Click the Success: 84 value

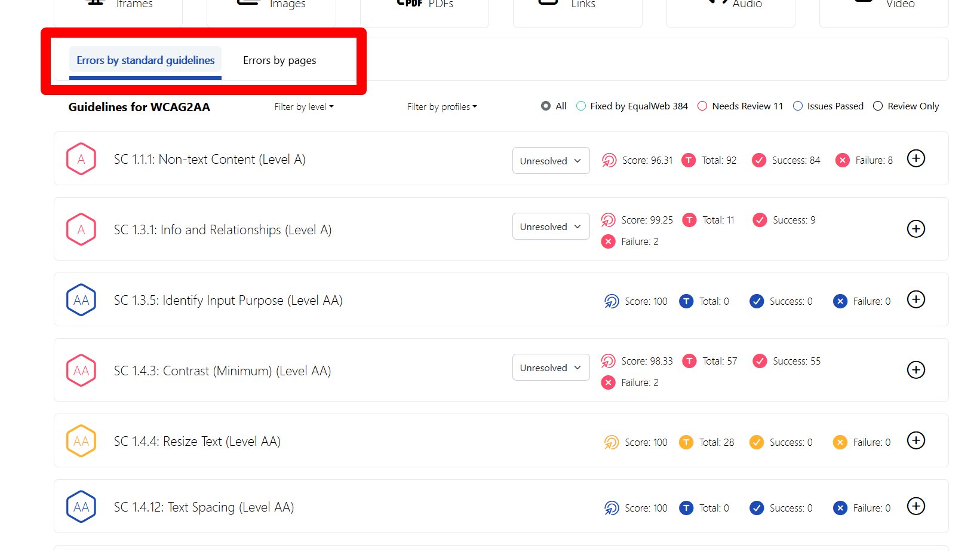[x=796, y=160]
